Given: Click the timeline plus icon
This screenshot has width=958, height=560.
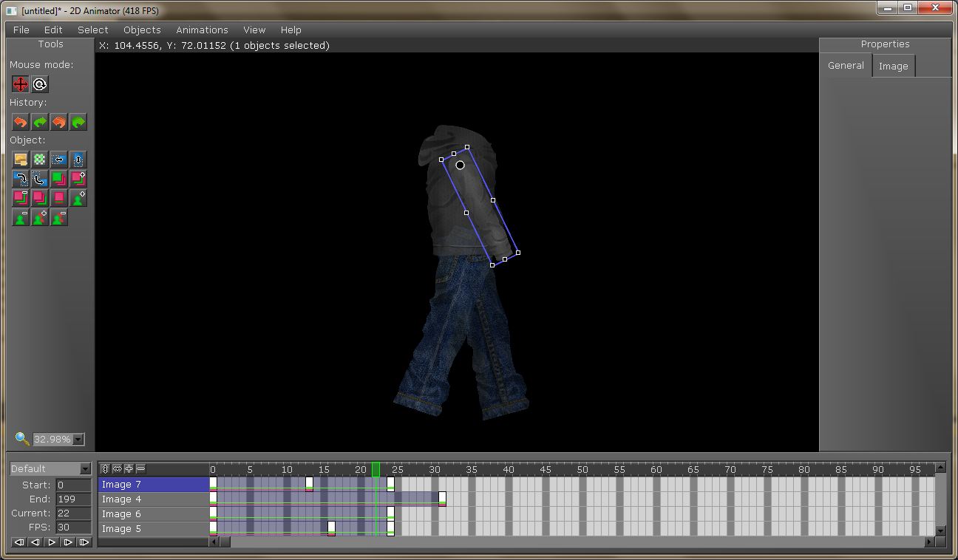Looking at the screenshot, I should [129, 468].
